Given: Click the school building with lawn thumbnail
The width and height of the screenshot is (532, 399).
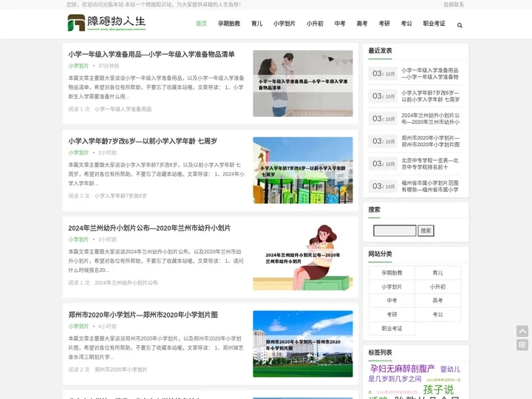Looking at the screenshot, I should [x=303, y=344].
